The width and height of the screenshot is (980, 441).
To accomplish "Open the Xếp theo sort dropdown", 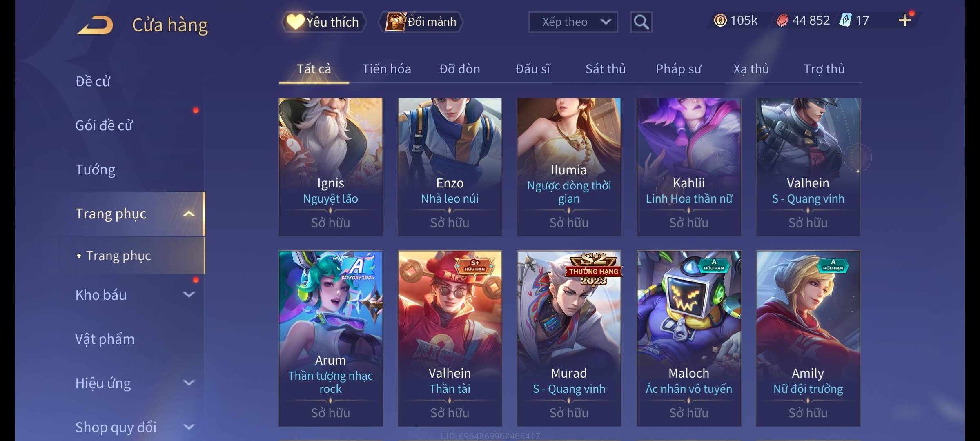I will [573, 22].
